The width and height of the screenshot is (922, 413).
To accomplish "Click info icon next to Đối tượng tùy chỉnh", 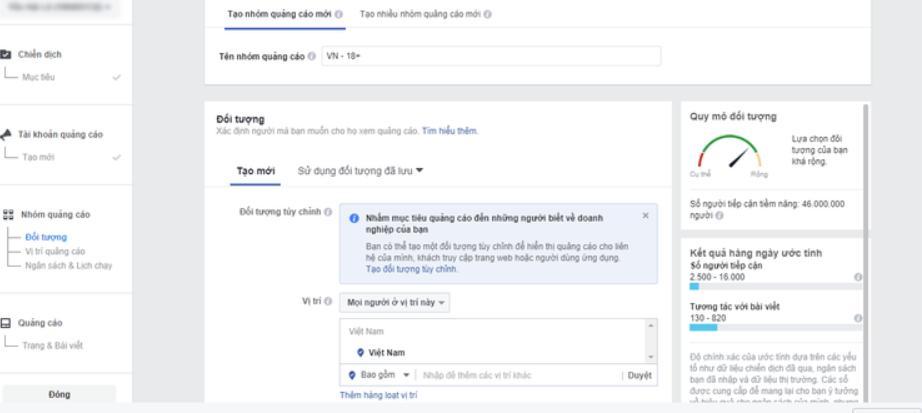I will pyautogui.click(x=328, y=212).
